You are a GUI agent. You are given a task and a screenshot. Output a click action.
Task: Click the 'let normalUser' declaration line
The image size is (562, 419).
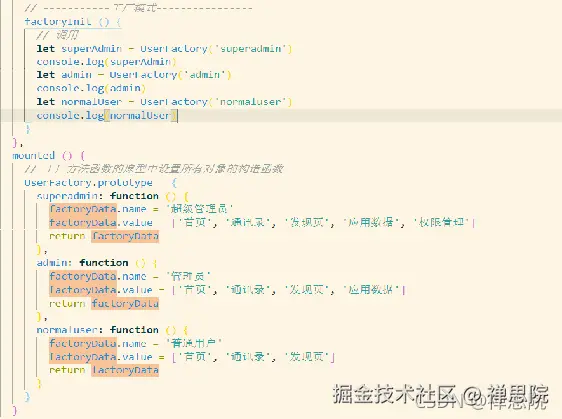tap(164, 102)
